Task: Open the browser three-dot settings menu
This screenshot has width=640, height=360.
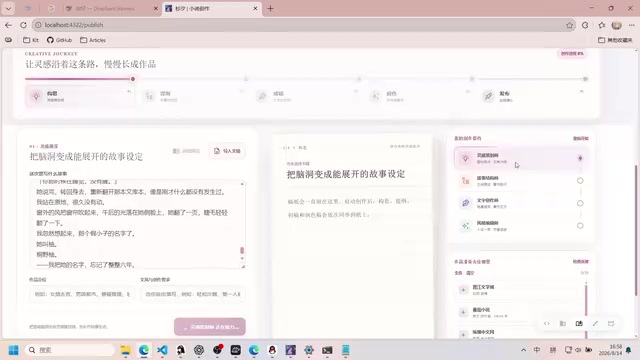Action: [x=632, y=25]
